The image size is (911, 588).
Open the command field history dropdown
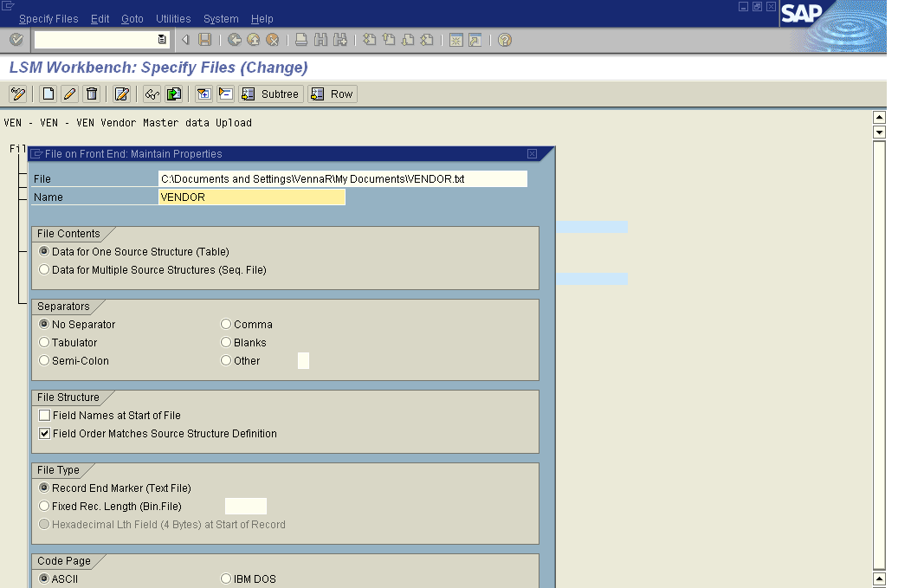click(162, 40)
